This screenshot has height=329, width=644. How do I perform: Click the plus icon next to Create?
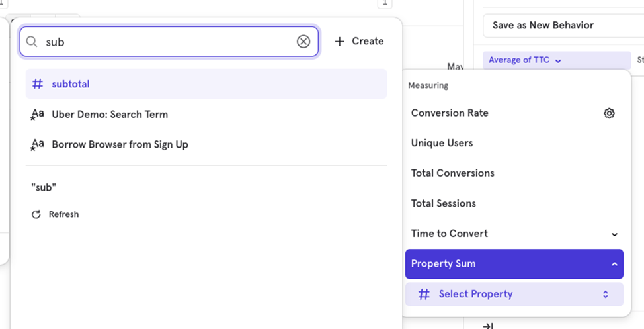point(340,42)
